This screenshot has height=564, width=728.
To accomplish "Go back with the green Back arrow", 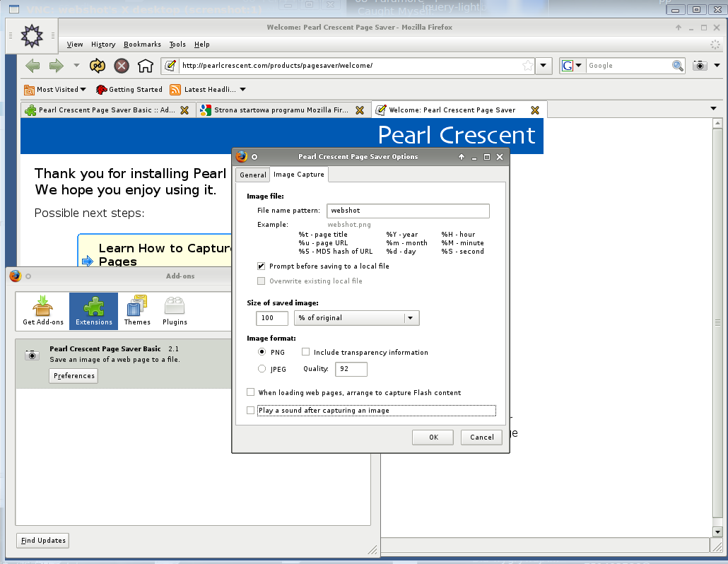I will (33, 66).
